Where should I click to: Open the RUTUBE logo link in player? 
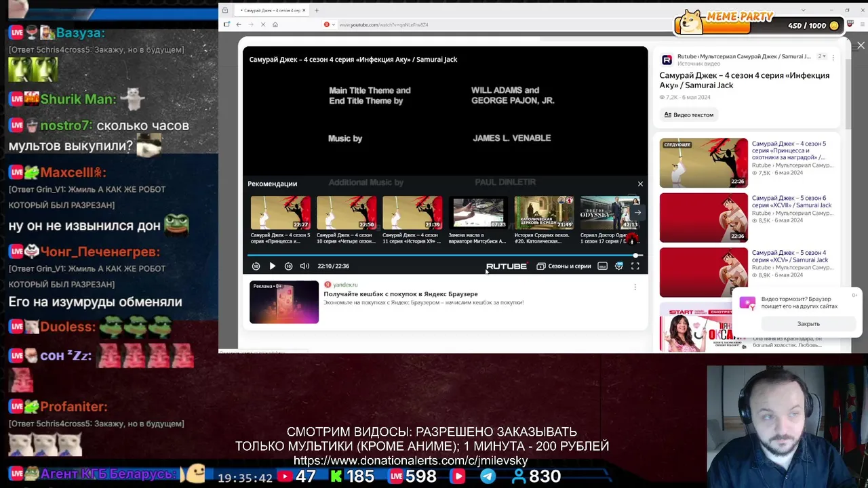pos(506,266)
